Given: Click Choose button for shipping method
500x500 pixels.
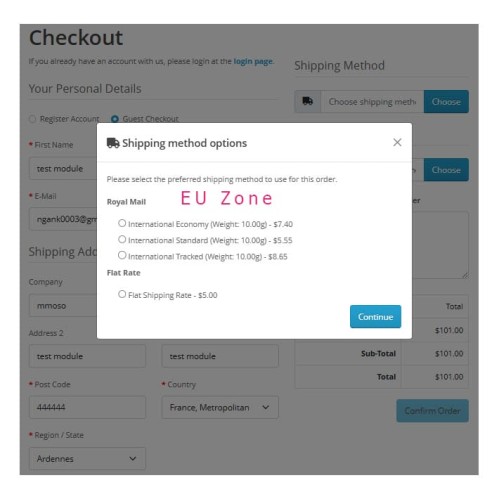Looking at the screenshot, I should coord(446,101).
